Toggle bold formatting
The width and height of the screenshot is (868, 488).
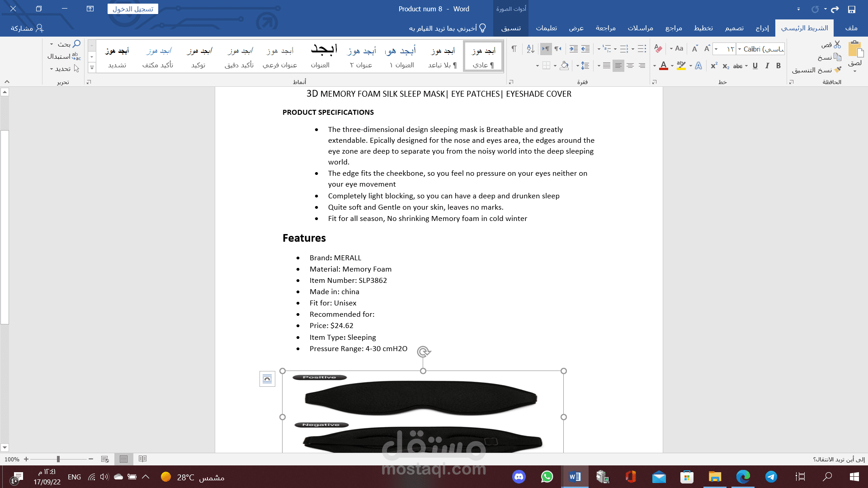pyautogui.click(x=778, y=66)
